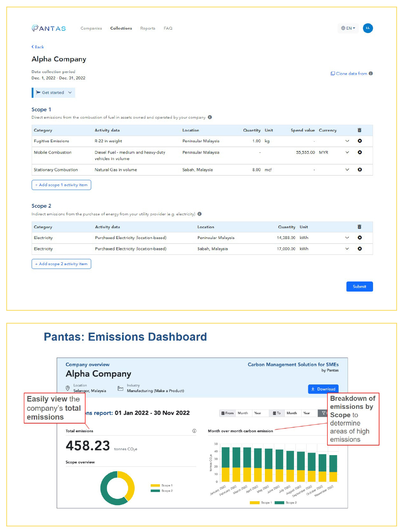The width and height of the screenshot is (404, 532).
Task: Expand the Fugitive Emissions row chevron
Action: [347, 141]
